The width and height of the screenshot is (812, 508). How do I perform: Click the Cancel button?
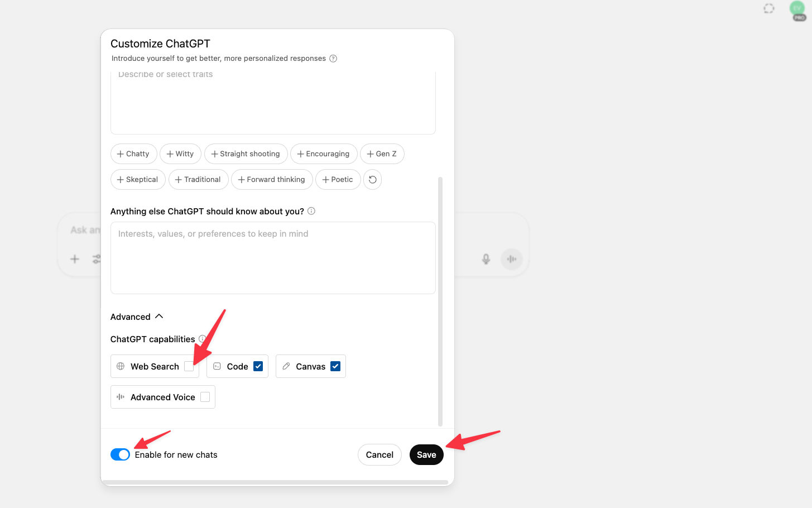pos(379,455)
